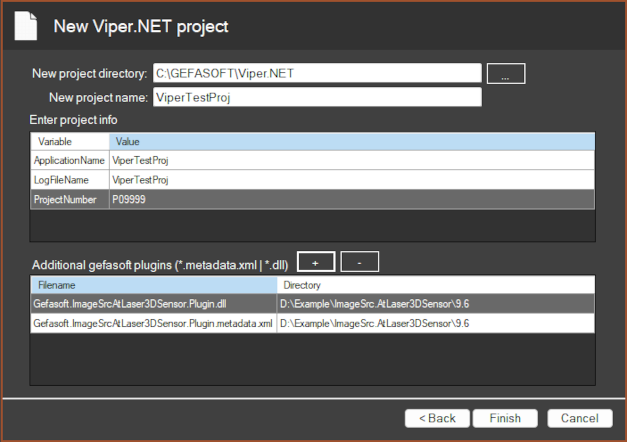Select the Gefasoft.ImageSrcAtLaser3DSensor.Plugin.dll filename row

pyautogui.click(x=154, y=304)
